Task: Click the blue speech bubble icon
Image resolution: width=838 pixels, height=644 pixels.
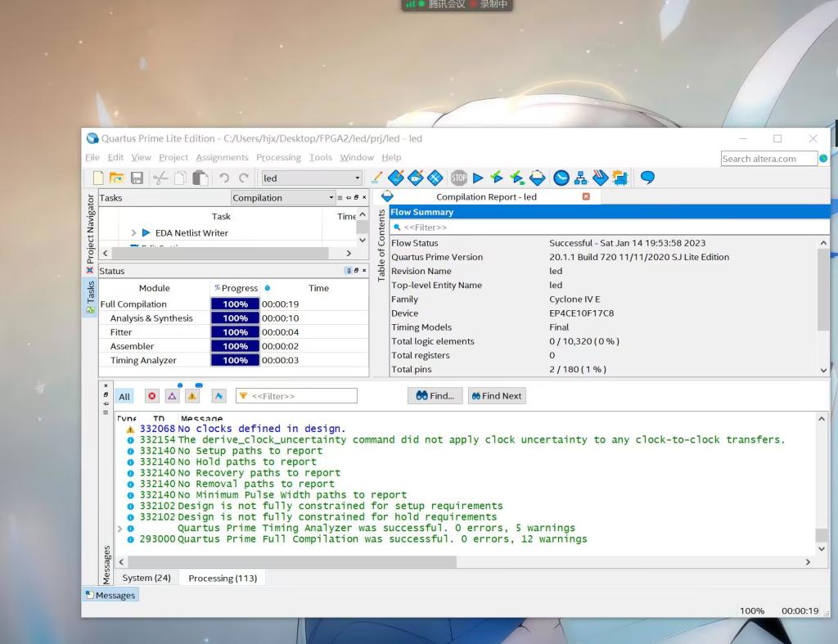Action: click(x=647, y=178)
